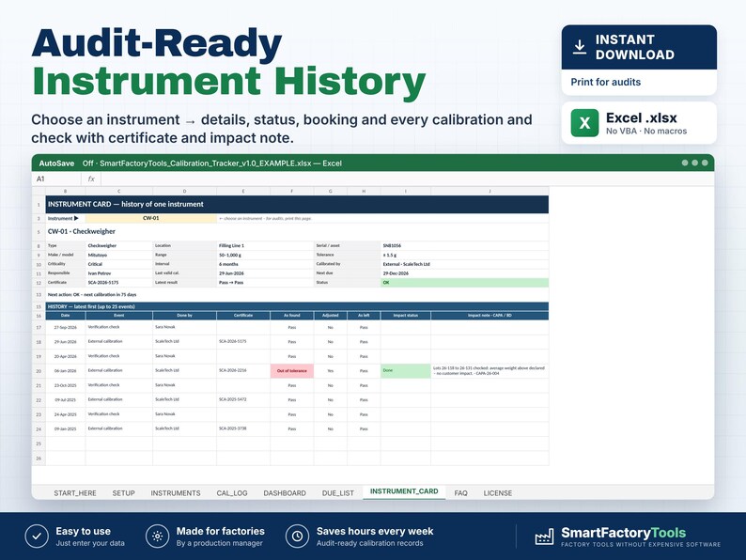Click the Name Box showing A1
This screenshot has height=560, width=746.
coord(56,179)
